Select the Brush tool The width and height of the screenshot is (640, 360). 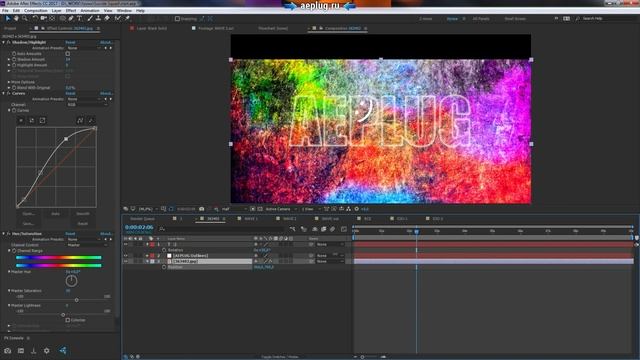tap(90, 18)
